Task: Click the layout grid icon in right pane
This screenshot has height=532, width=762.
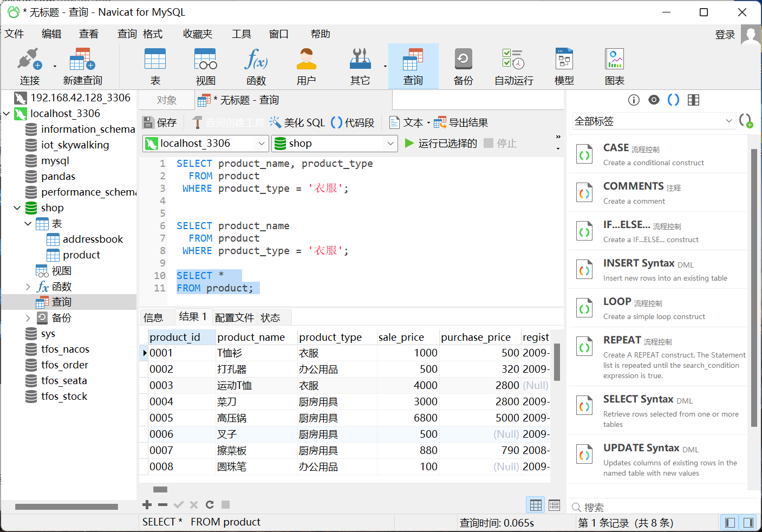Action: (x=693, y=100)
